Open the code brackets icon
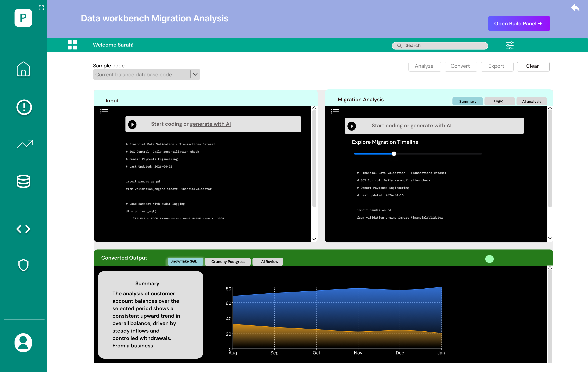588x372 pixels. click(x=23, y=229)
